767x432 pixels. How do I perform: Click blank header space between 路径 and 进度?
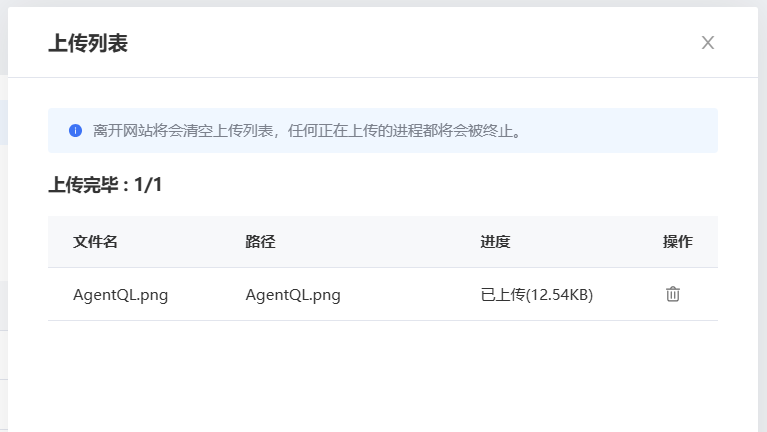pyautogui.click(x=380, y=242)
